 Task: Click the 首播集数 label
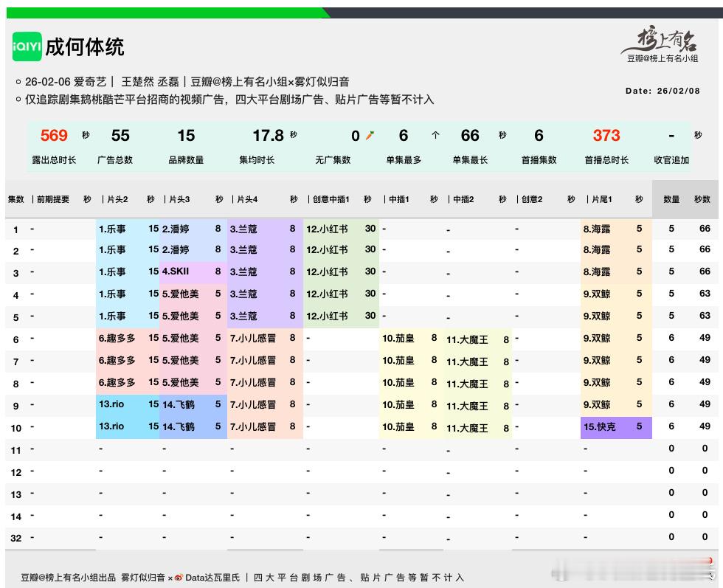coord(539,160)
